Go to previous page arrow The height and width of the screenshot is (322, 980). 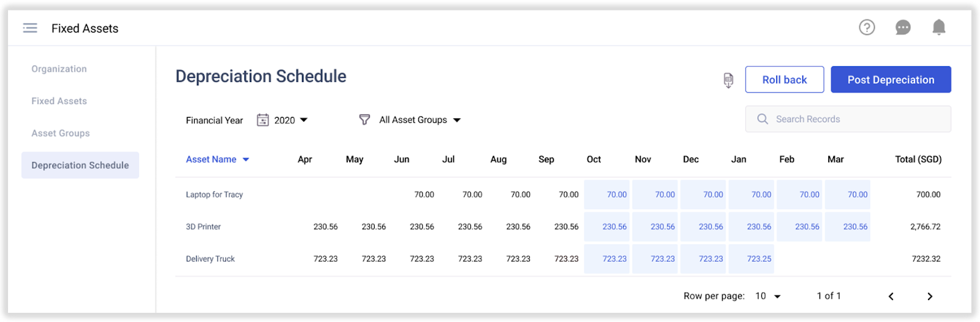click(x=891, y=296)
